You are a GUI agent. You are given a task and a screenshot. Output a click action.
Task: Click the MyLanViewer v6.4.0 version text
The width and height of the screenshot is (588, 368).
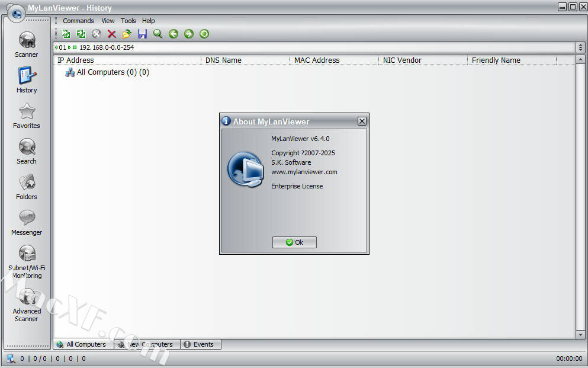click(x=300, y=139)
